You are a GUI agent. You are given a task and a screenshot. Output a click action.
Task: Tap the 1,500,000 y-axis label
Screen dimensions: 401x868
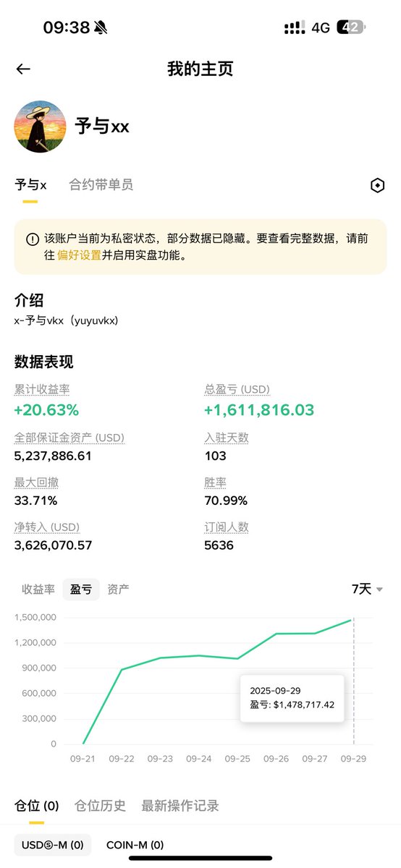point(35,618)
